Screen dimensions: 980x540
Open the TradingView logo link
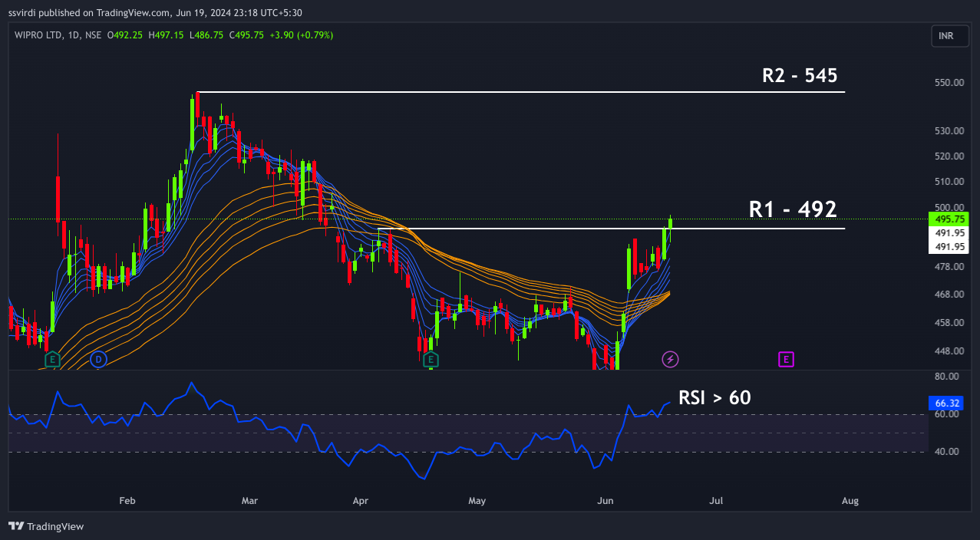click(x=46, y=526)
